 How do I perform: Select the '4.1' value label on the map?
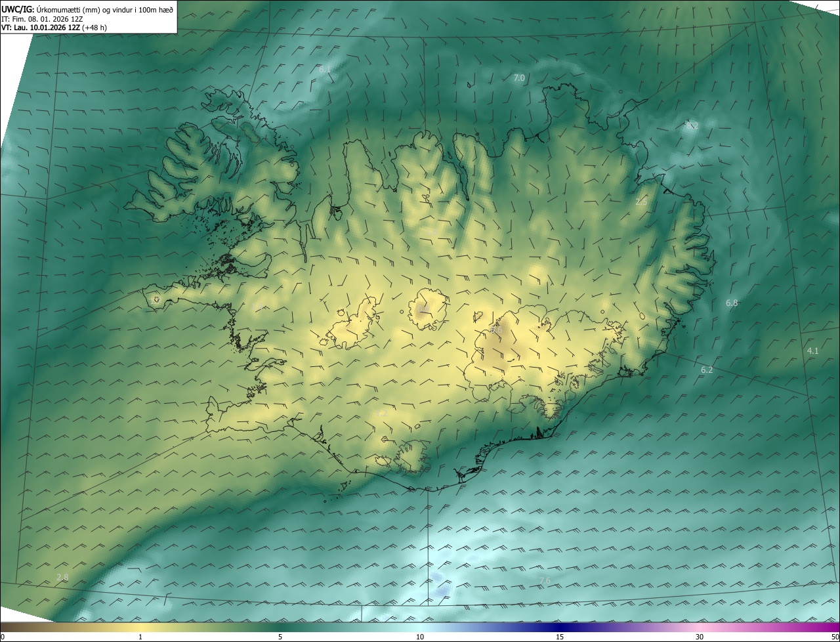click(x=812, y=351)
